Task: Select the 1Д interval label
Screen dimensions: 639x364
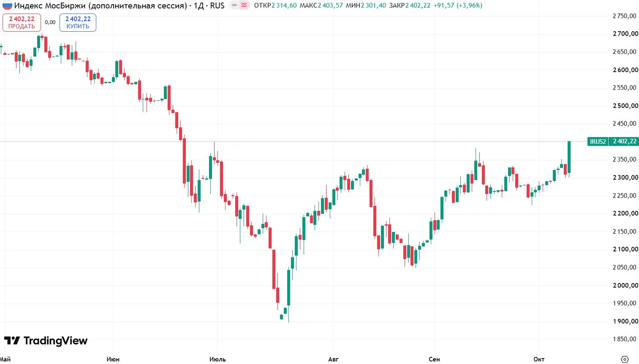Action: pyautogui.click(x=198, y=5)
